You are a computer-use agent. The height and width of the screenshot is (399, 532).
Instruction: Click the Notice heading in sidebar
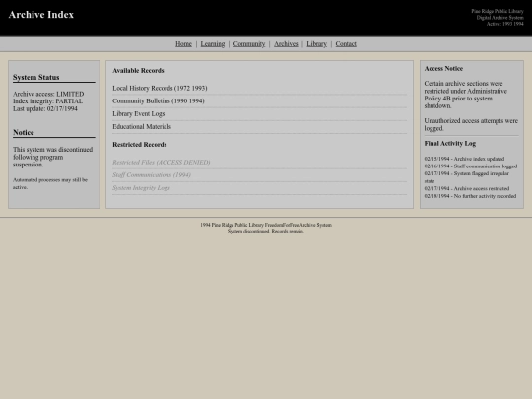point(24,132)
